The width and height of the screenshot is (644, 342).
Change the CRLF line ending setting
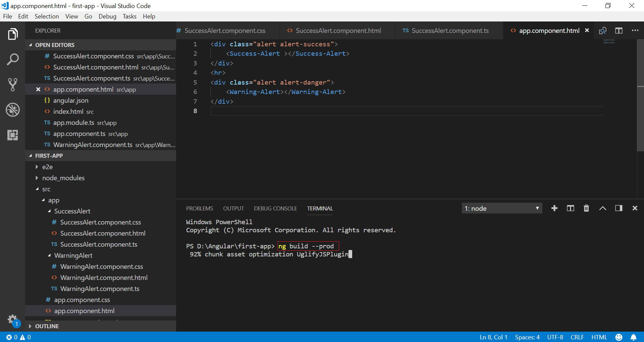[577, 337]
